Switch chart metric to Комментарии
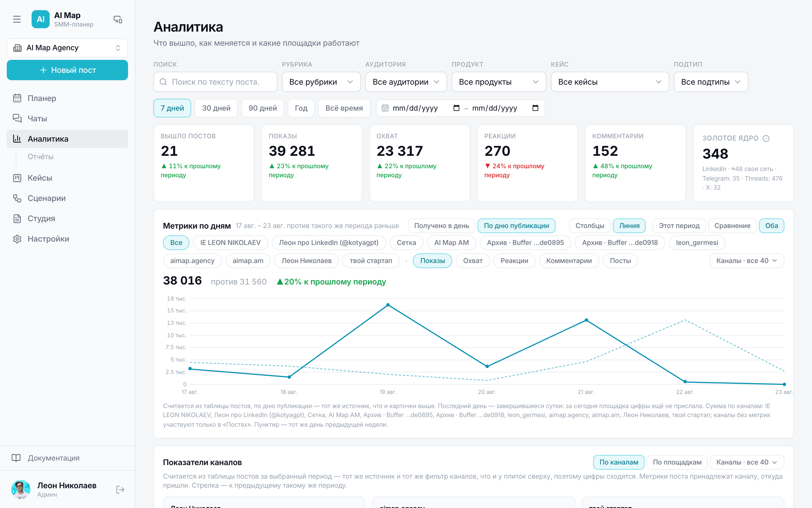Viewport: 812px width, 508px height. 569,261
